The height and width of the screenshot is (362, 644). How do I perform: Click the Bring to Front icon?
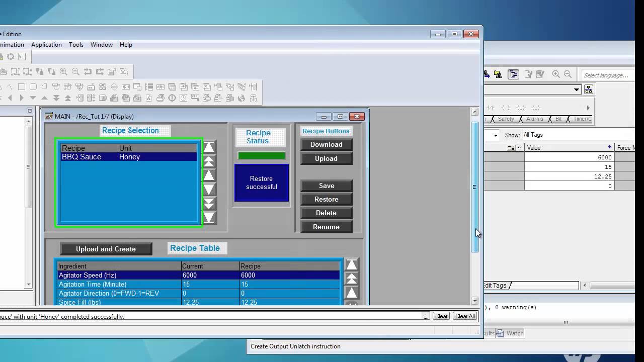(x=39, y=71)
